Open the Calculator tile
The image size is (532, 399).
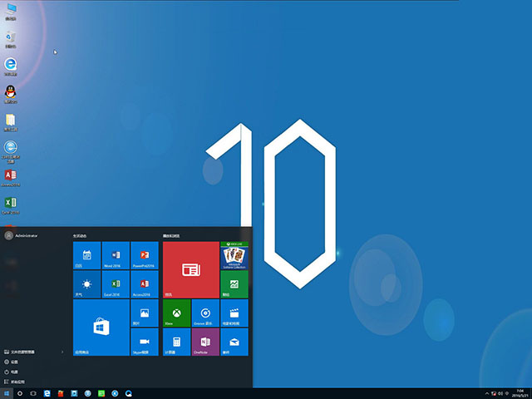[x=176, y=342]
